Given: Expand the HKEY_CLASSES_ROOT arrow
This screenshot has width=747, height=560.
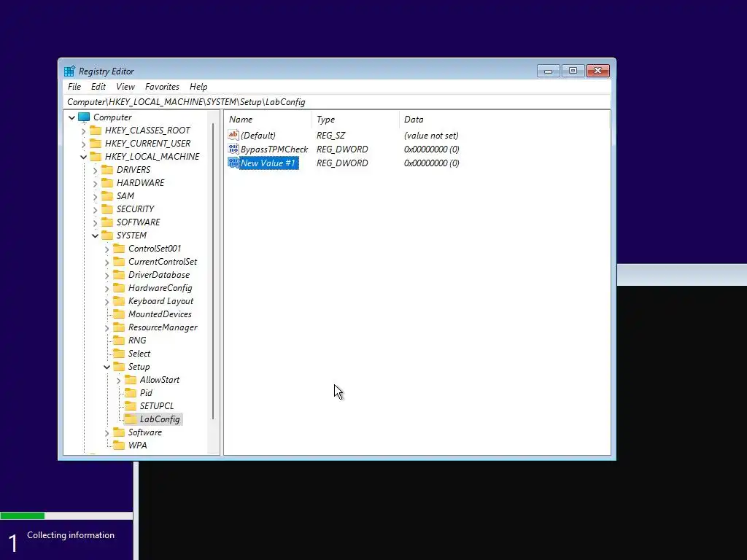Looking at the screenshot, I should pyautogui.click(x=83, y=131).
